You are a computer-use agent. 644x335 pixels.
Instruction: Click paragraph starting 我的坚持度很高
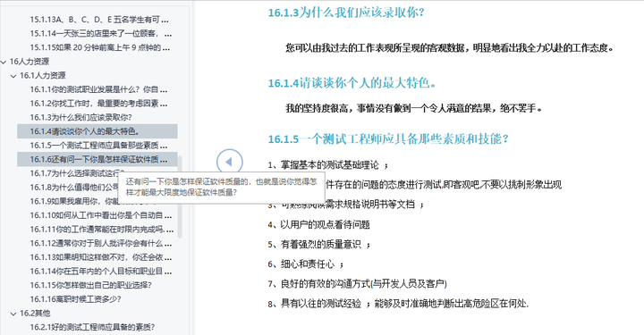[414, 108]
